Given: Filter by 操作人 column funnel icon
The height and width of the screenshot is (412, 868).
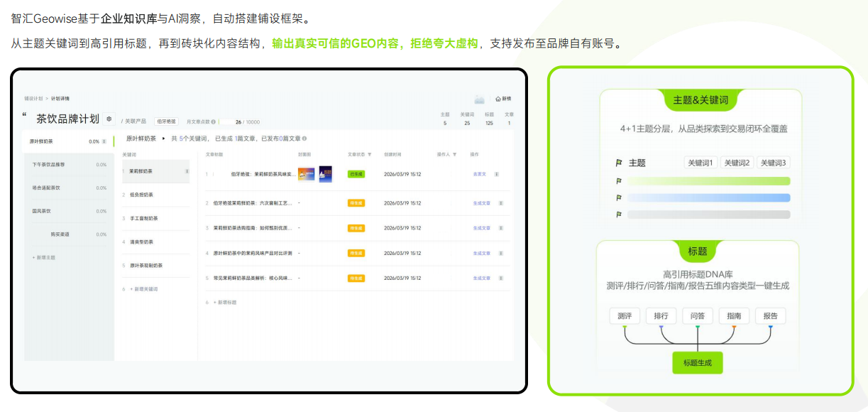Looking at the screenshot, I should pos(454,154).
